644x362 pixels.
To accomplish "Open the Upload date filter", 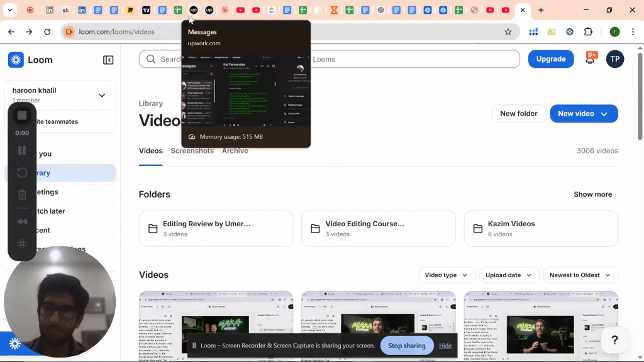I will coord(509,275).
